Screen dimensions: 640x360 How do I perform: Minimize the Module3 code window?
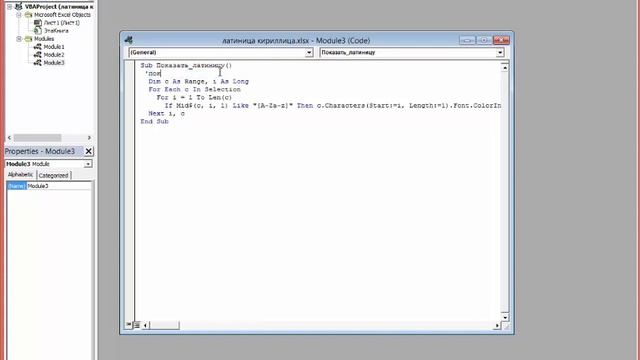(467, 40)
